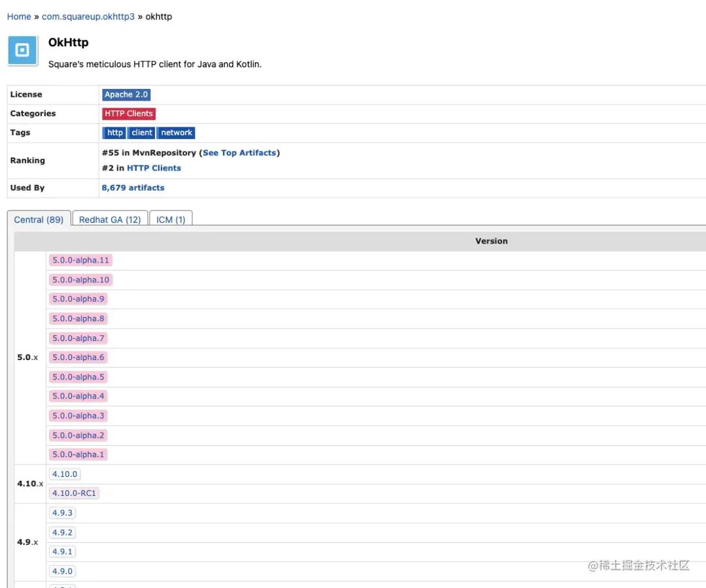Open 8,679 artifacts link
The image size is (706, 588).
pos(133,188)
